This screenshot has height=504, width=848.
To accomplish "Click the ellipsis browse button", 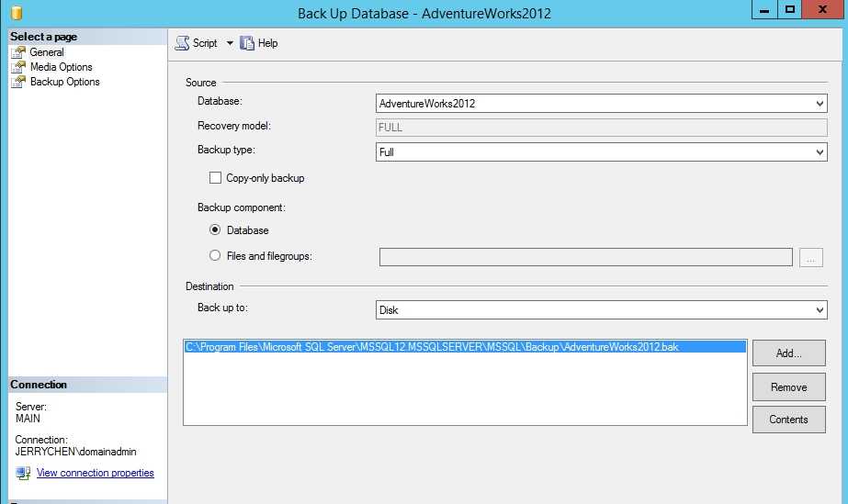I will click(810, 258).
